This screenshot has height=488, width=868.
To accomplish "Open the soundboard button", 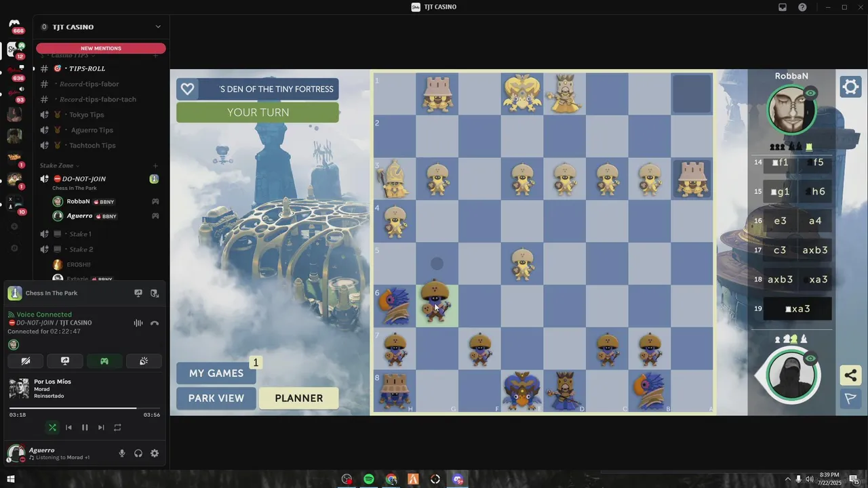I will [x=144, y=361].
